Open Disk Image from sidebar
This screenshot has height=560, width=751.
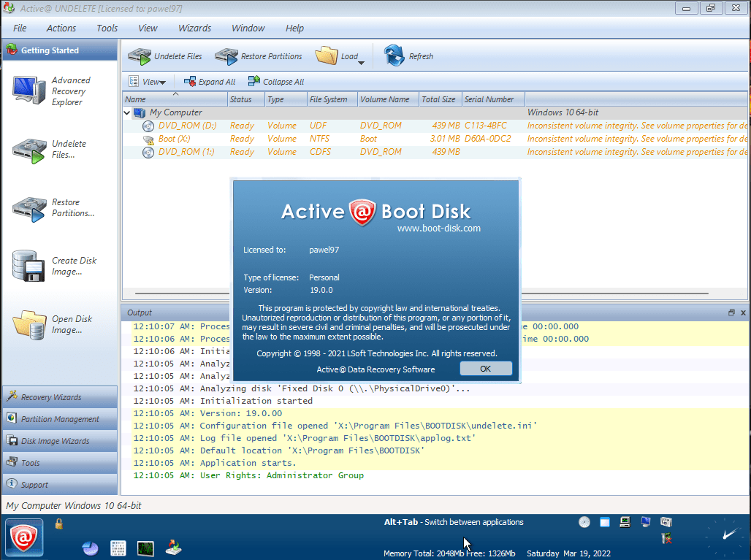tap(53, 324)
